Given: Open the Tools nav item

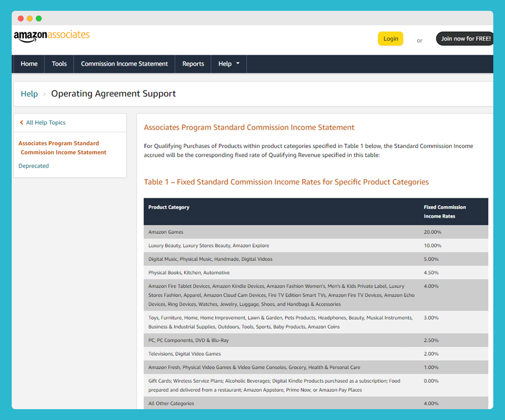Looking at the screenshot, I should tap(59, 64).
